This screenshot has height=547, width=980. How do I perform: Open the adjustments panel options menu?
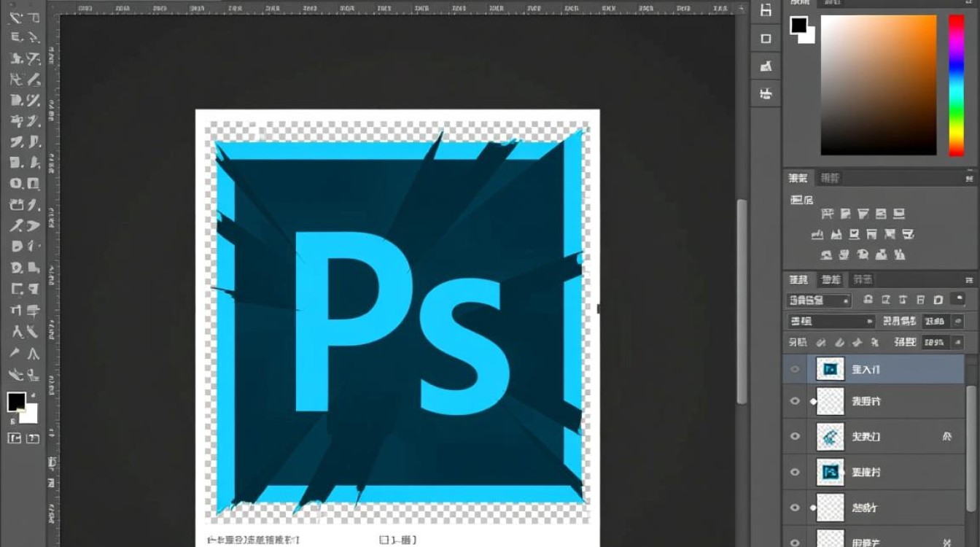(969, 178)
